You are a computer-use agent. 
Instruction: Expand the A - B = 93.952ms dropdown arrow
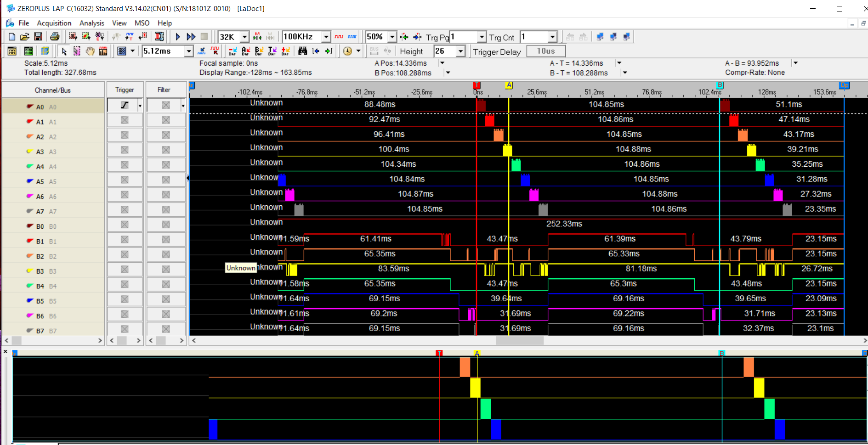click(x=795, y=63)
